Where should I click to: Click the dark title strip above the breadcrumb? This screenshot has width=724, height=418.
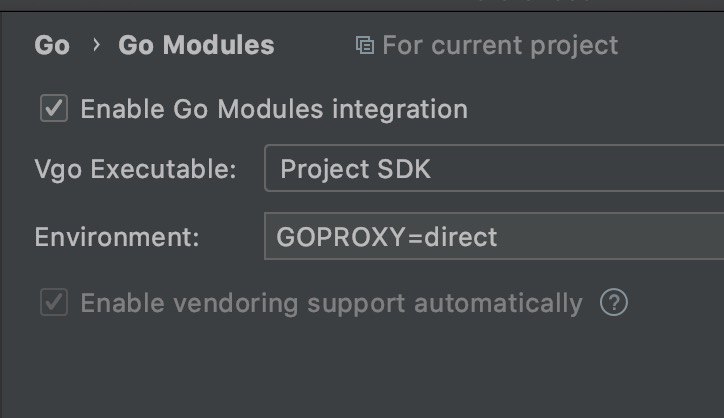click(x=362, y=5)
